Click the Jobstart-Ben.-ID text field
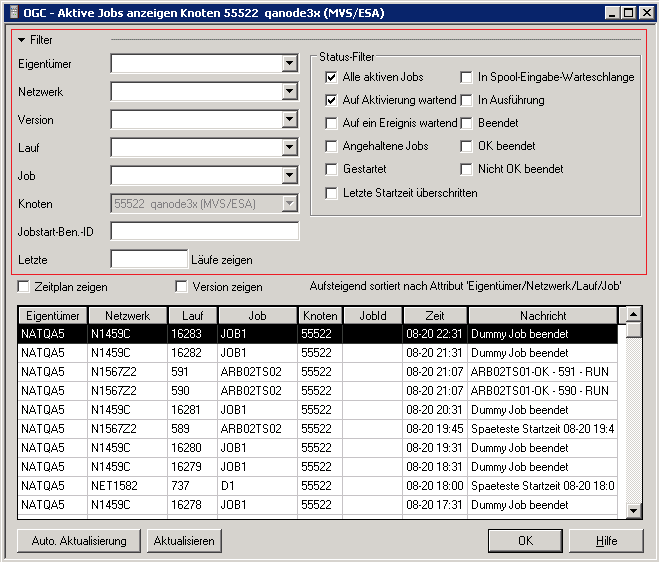659x562 pixels. pos(205,232)
